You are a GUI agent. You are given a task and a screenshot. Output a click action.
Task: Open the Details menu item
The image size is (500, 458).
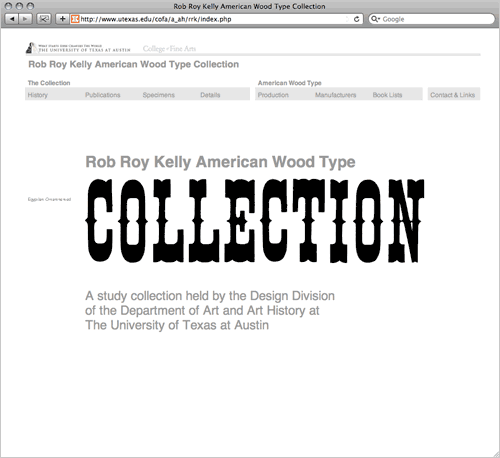(210, 95)
